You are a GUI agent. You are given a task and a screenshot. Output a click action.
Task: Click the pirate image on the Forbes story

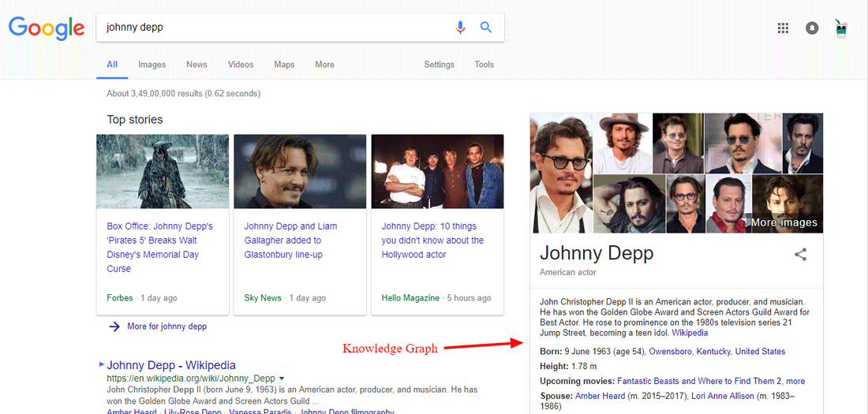click(163, 172)
